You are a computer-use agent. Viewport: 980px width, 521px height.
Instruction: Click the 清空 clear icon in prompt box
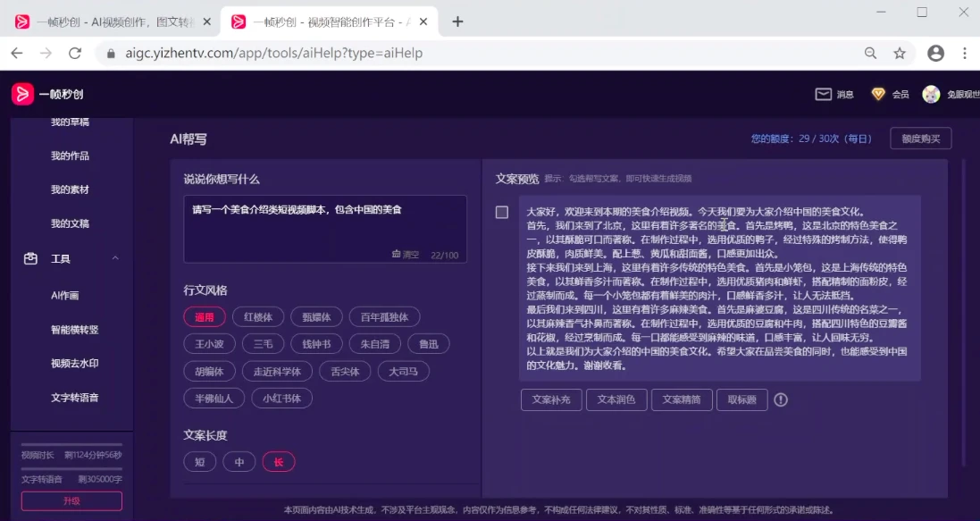point(396,255)
